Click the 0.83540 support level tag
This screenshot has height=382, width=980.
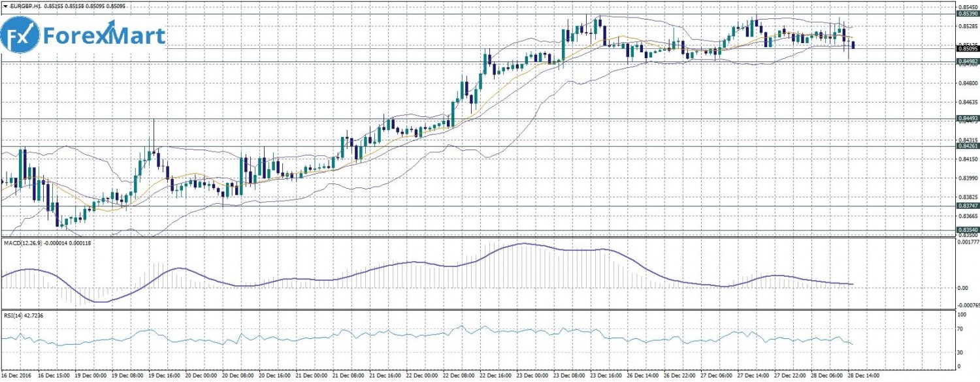tap(967, 230)
